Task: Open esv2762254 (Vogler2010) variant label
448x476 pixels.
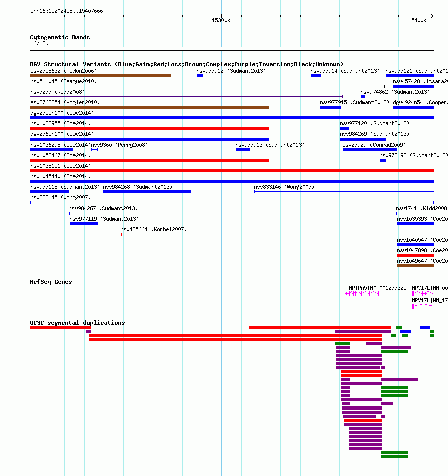Action: pyautogui.click(x=65, y=102)
